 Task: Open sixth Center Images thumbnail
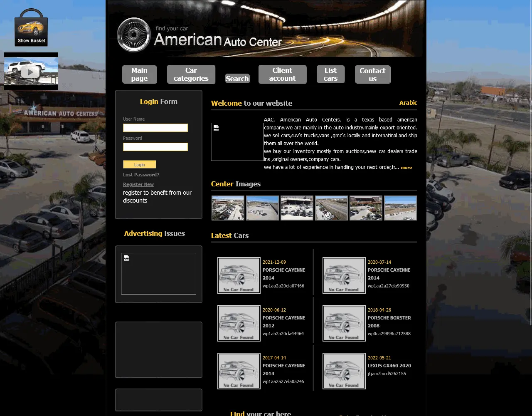[400, 208]
